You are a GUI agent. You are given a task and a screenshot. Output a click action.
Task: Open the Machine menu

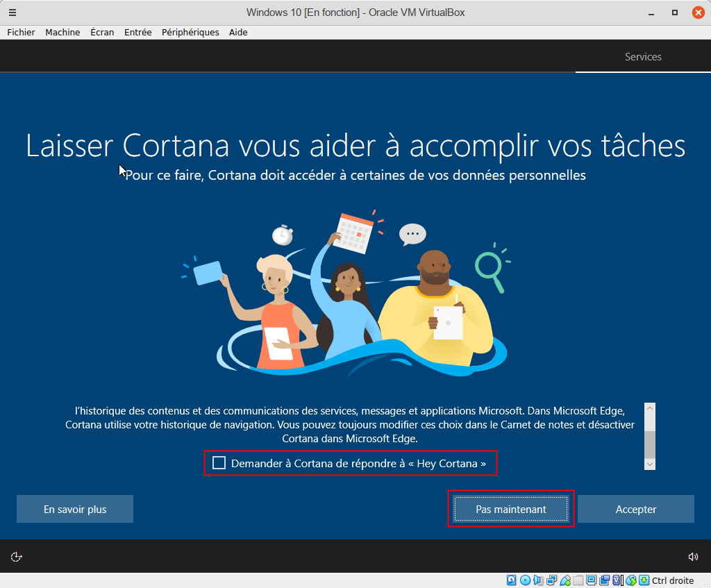point(62,32)
